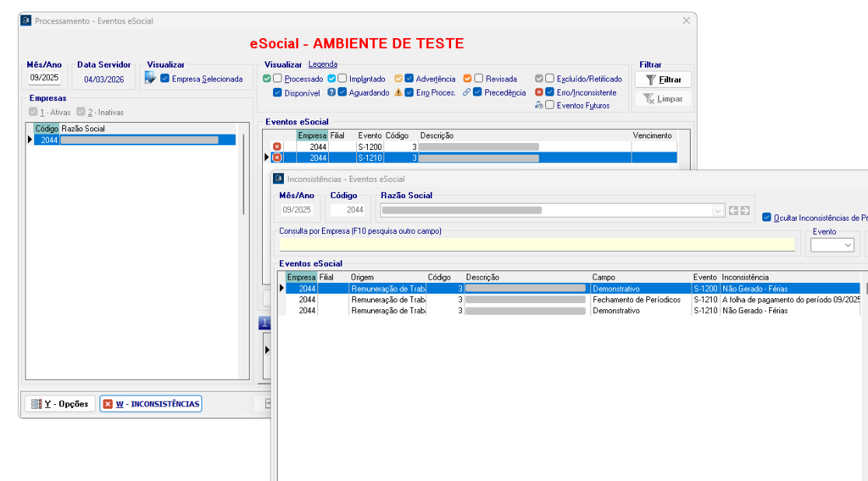This screenshot has width=868, height=481.
Task: Click the blue question mark Aguardando icon
Action: [x=331, y=92]
